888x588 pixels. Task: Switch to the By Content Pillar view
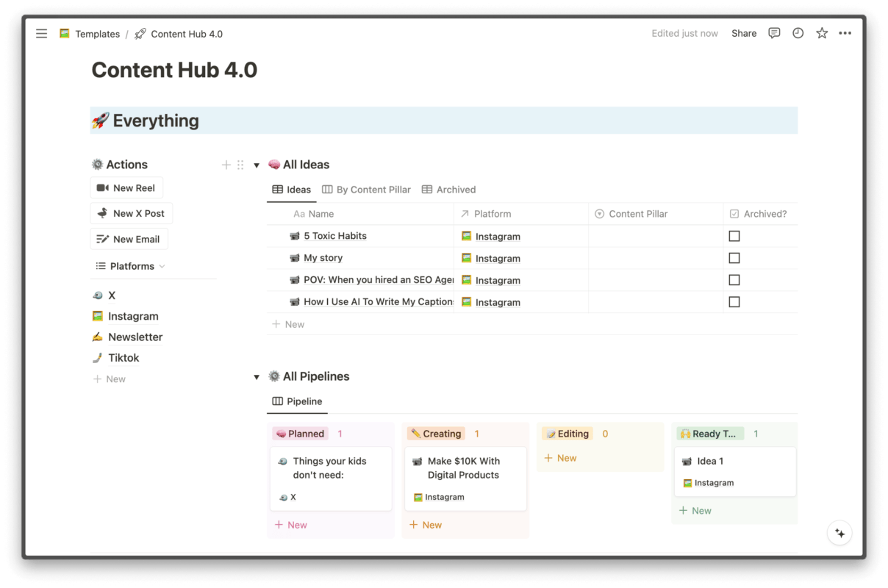(366, 189)
